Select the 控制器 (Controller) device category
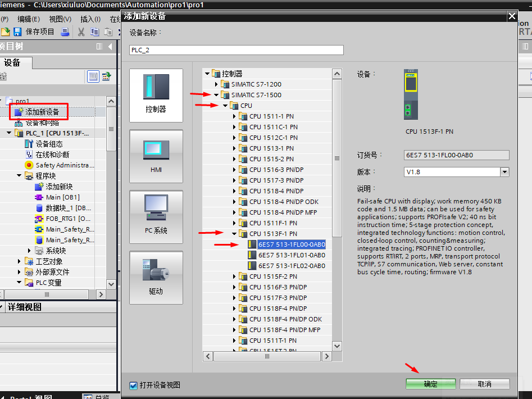The height and width of the screenshot is (399, 532). 156,95
